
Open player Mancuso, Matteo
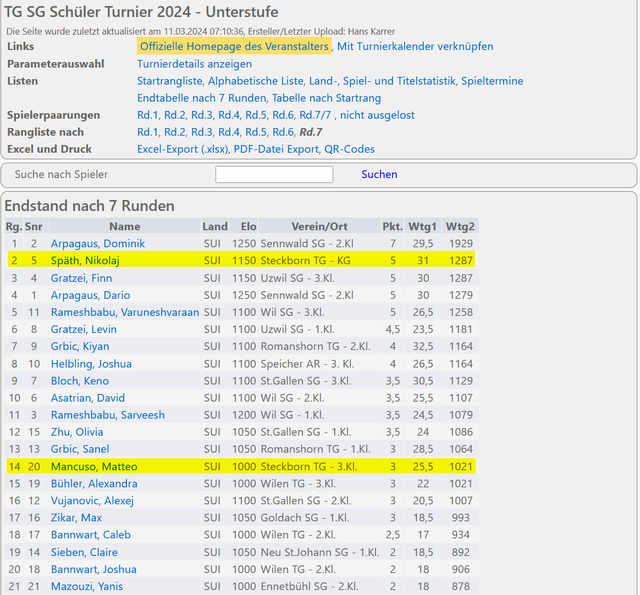click(x=94, y=466)
